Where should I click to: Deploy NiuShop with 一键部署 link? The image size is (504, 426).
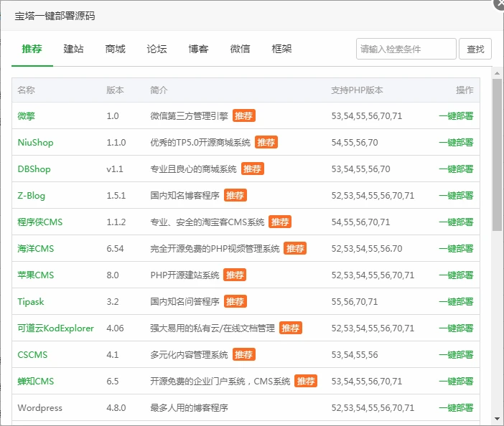[456, 142]
